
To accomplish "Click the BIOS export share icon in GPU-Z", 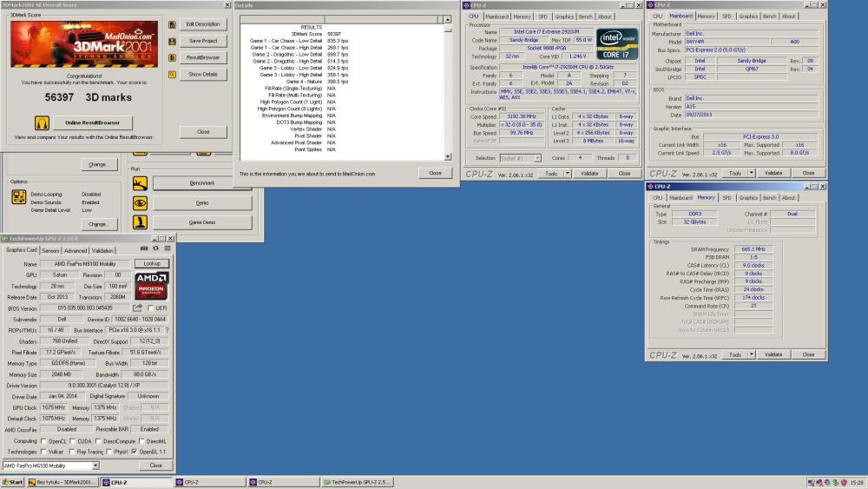I will [137, 308].
